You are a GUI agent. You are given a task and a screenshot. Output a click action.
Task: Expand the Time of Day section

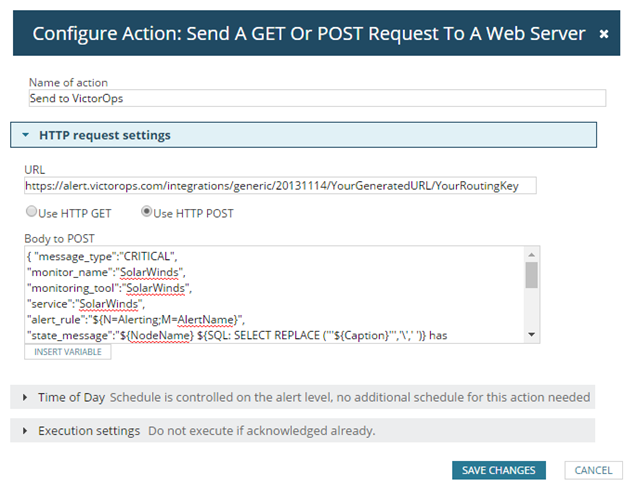[x=71, y=397]
